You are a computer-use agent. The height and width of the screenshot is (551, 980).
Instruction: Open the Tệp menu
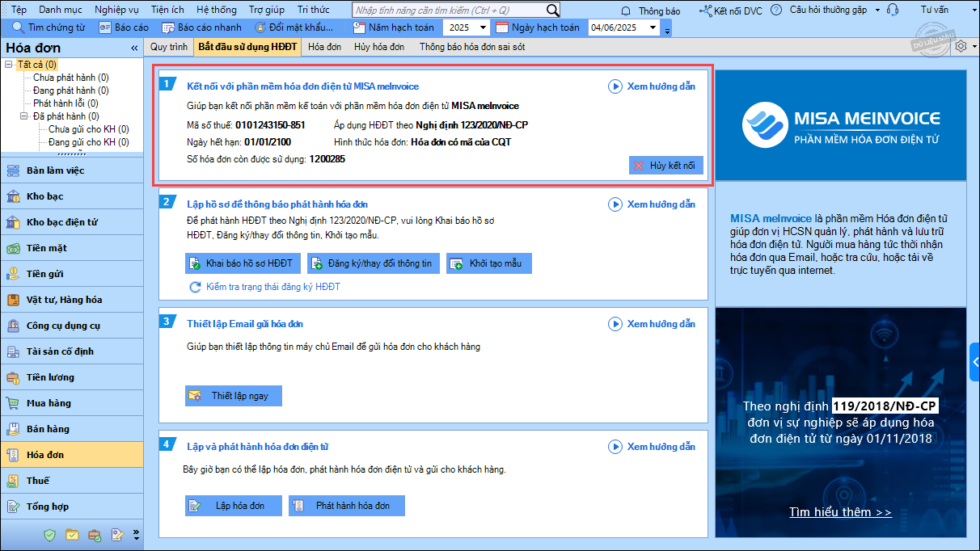tap(19, 10)
